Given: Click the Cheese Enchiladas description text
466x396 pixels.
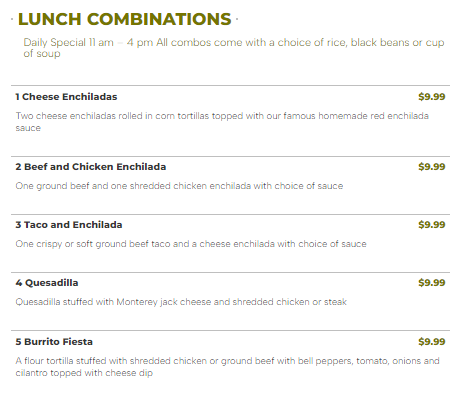Looking at the screenshot, I should pyautogui.click(x=222, y=122).
